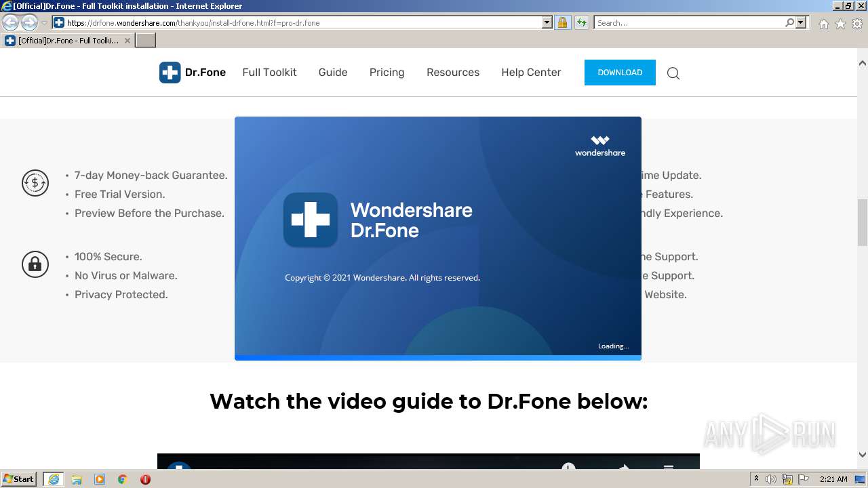This screenshot has height=488, width=868.
Task: Click the Wondershare Dr.Fone splash logo
Action: pyautogui.click(x=310, y=220)
